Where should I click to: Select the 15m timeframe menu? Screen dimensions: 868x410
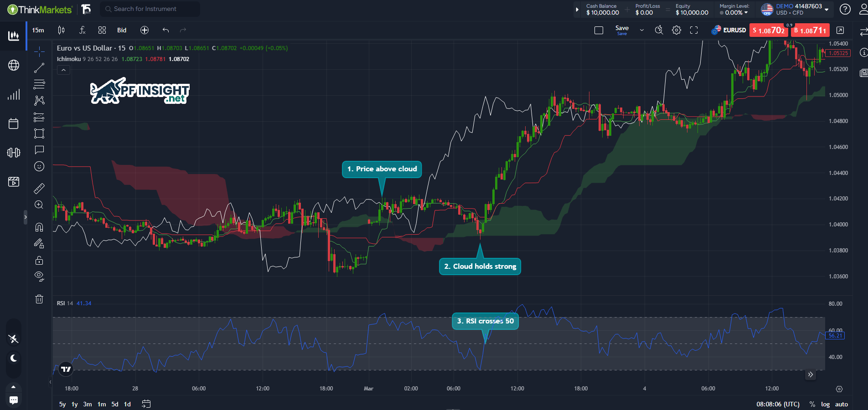(x=38, y=30)
